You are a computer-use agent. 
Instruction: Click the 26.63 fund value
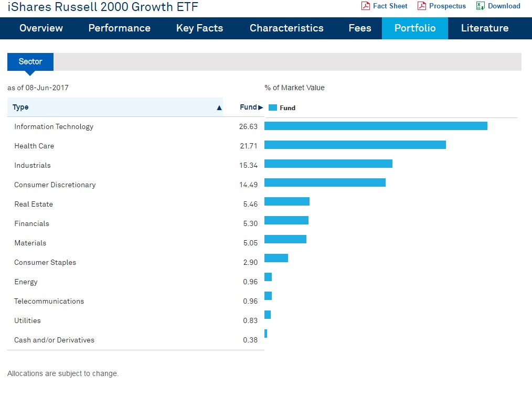248,126
